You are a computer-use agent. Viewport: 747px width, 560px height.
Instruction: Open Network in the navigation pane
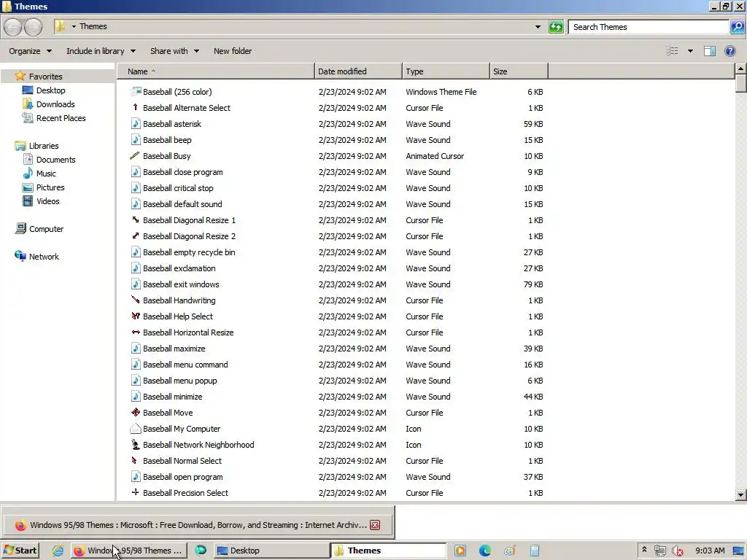(x=44, y=256)
